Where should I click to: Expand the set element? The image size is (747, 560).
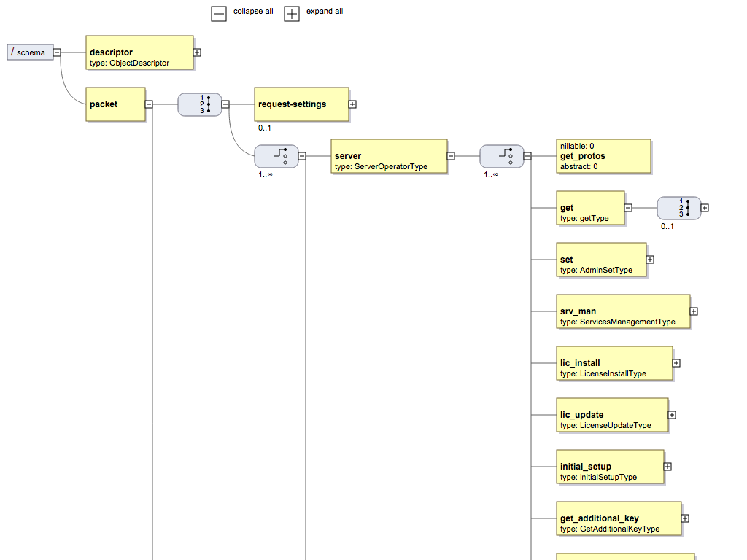[x=649, y=259]
